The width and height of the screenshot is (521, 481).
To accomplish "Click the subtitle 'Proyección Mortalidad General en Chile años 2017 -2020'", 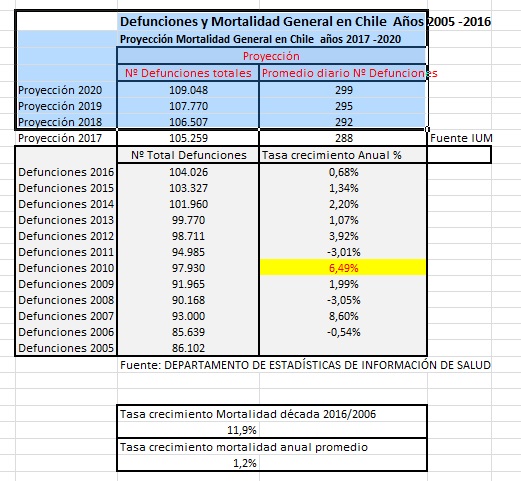I will [x=260, y=39].
